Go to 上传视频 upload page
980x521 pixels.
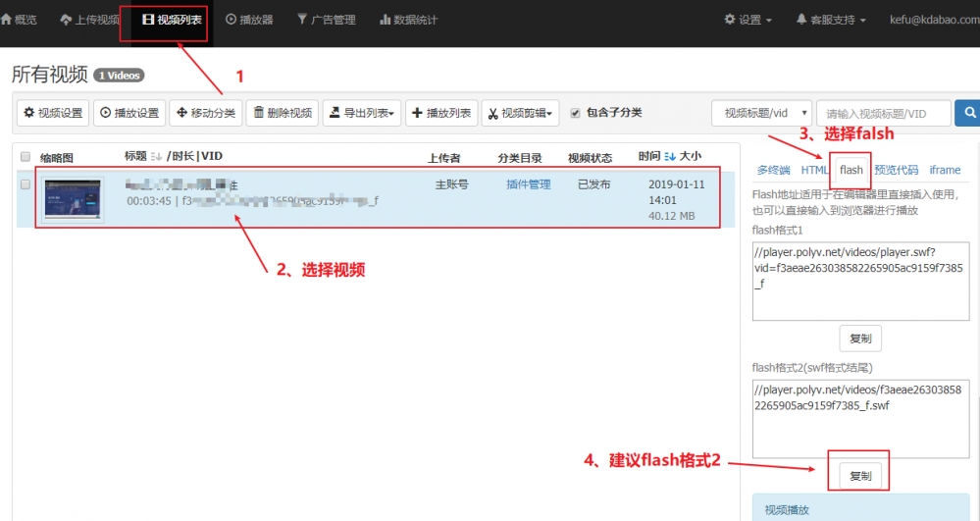(x=89, y=20)
